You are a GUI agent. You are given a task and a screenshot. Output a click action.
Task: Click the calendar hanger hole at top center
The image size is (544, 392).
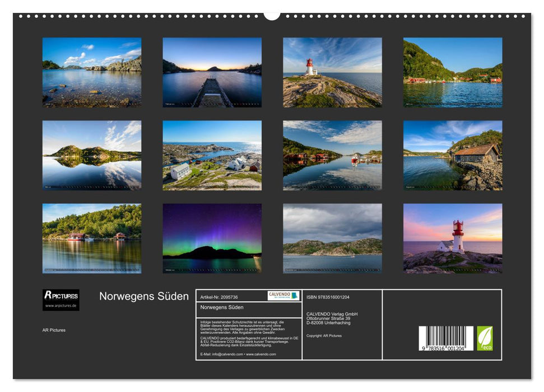(x=273, y=15)
